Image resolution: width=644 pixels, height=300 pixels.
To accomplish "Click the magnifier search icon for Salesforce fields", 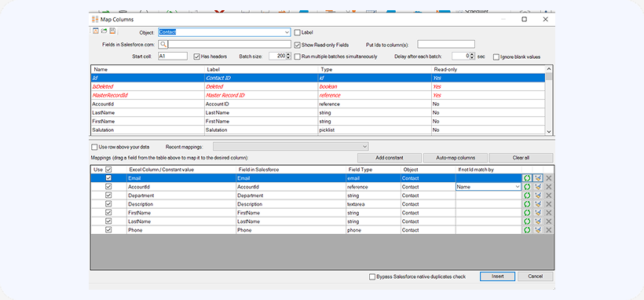I will click(x=163, y=45).
